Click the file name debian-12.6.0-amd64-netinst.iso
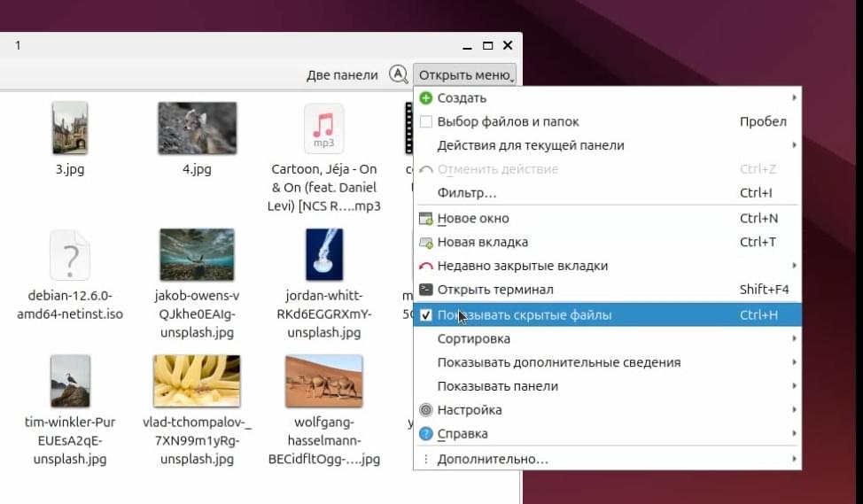 point(70,305)
